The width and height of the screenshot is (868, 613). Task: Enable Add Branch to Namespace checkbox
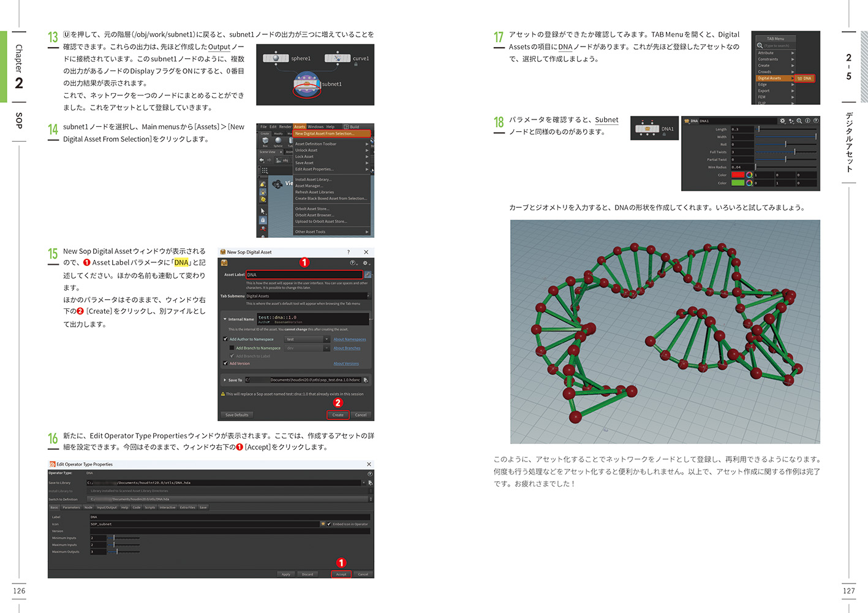232,348
